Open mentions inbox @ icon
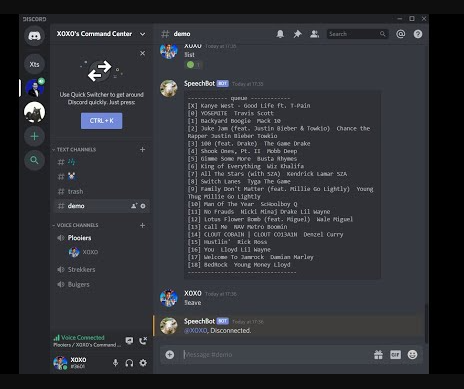The image size is (464, 389). (x=400, y=34)
